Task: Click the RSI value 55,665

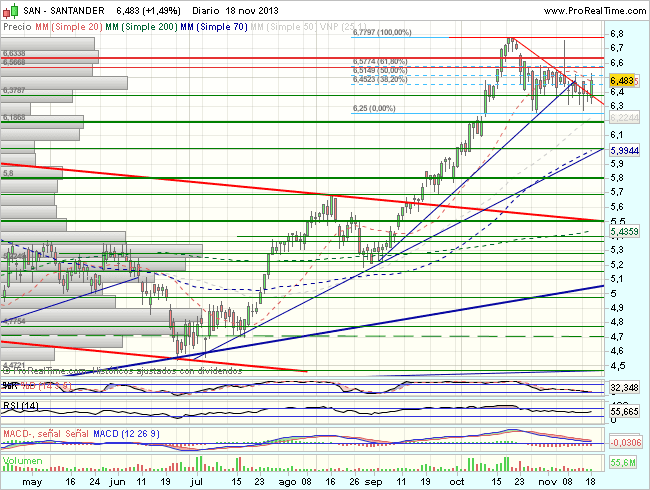Action: point(625,412)
